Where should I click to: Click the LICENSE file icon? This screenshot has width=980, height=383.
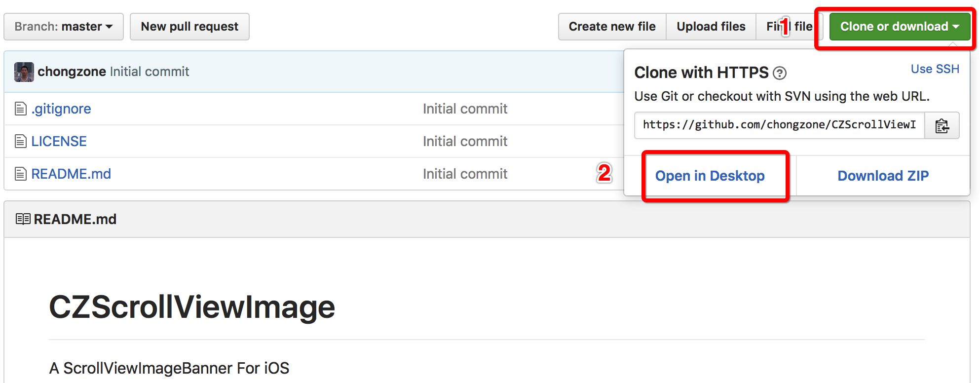coord(20,142)
